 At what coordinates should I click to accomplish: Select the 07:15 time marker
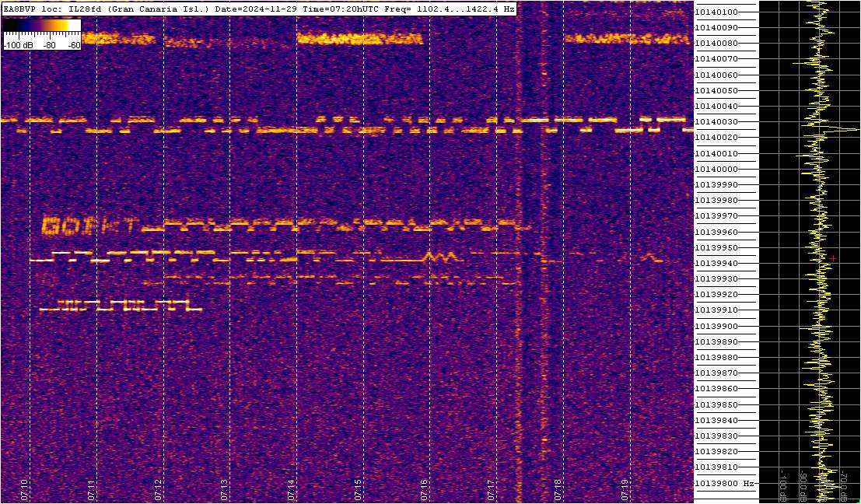point(358,489)
